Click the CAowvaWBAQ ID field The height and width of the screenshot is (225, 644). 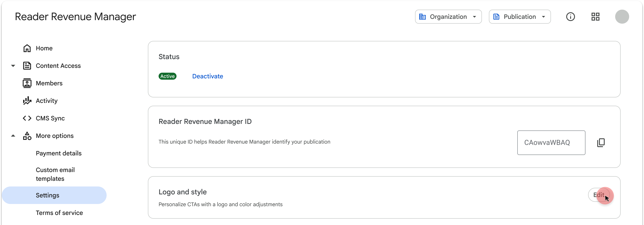[551, 142]
